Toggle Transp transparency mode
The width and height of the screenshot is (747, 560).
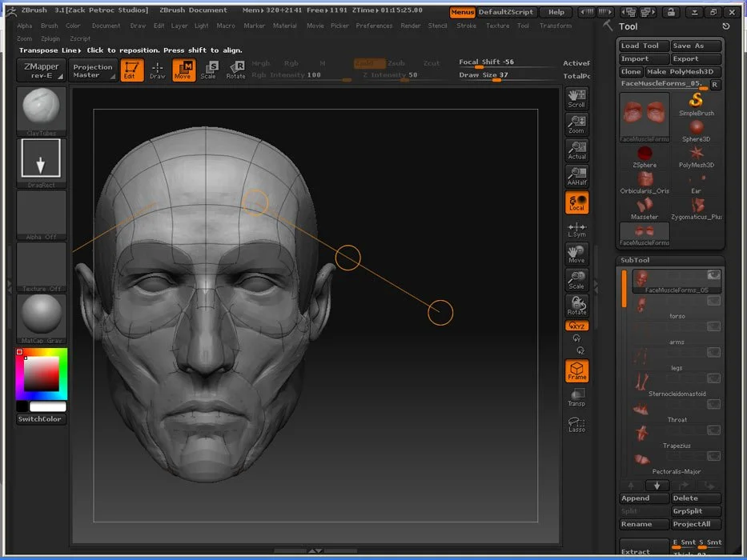[x=576, y=398]
